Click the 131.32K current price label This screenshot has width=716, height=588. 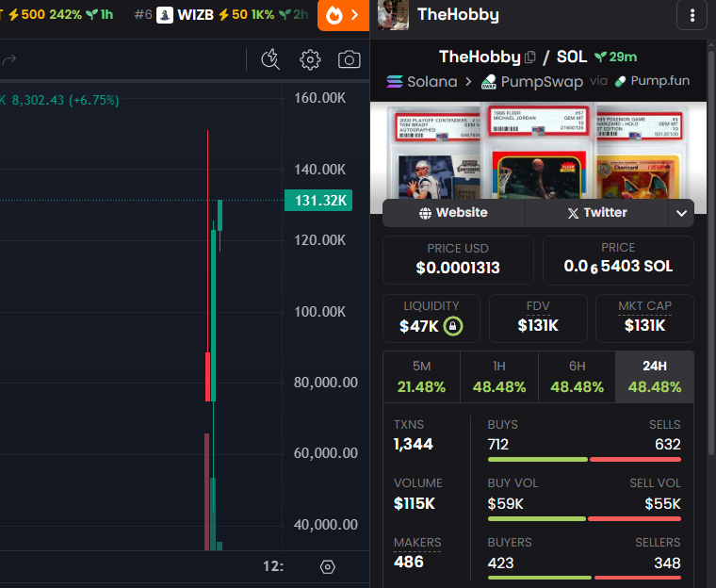(x=318, y=200)
